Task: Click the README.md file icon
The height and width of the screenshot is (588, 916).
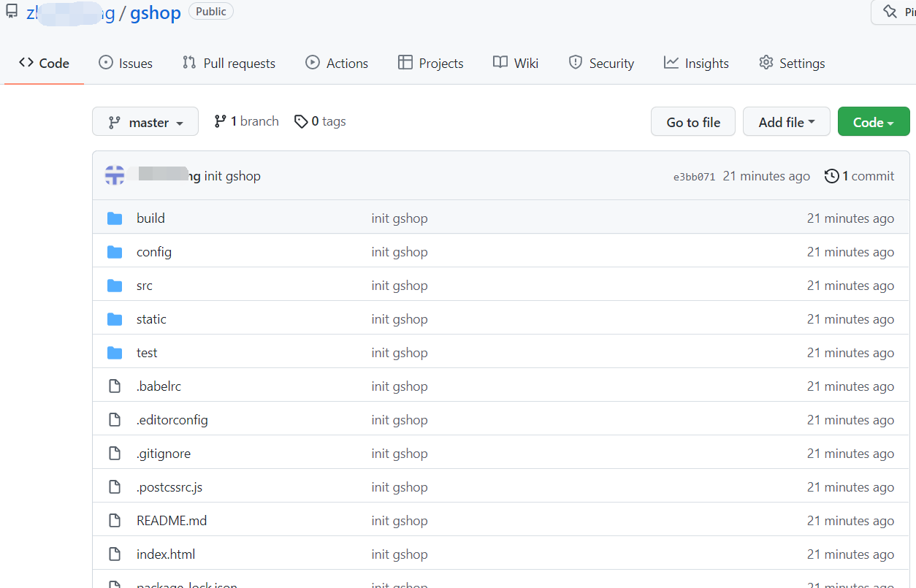Action: (115, 521)
